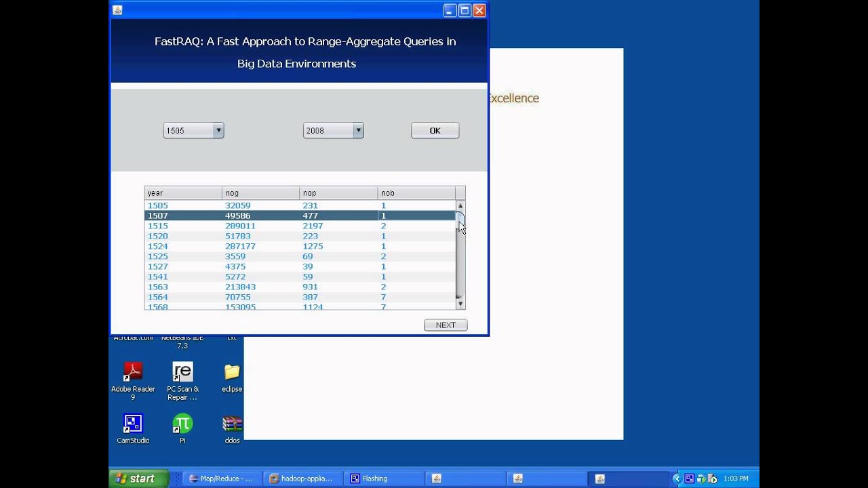Show hidden system tray icons chevron
868x488 pixels.
coord(676,479)
